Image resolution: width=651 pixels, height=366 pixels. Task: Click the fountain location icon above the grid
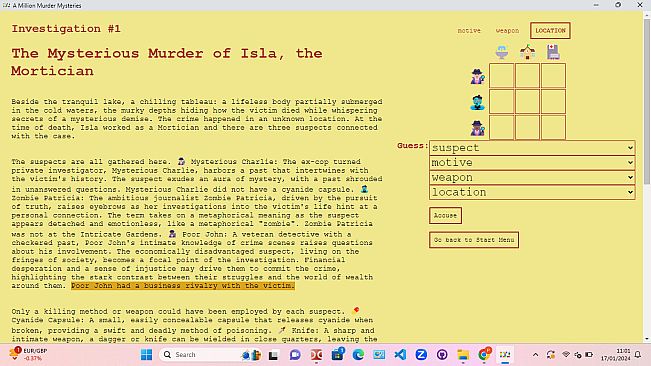(502, 52)
